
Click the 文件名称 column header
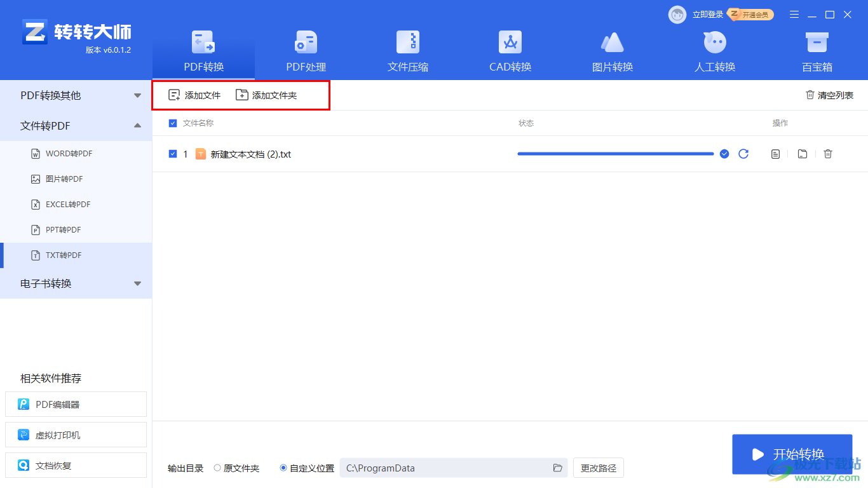[x=198, y=123]
